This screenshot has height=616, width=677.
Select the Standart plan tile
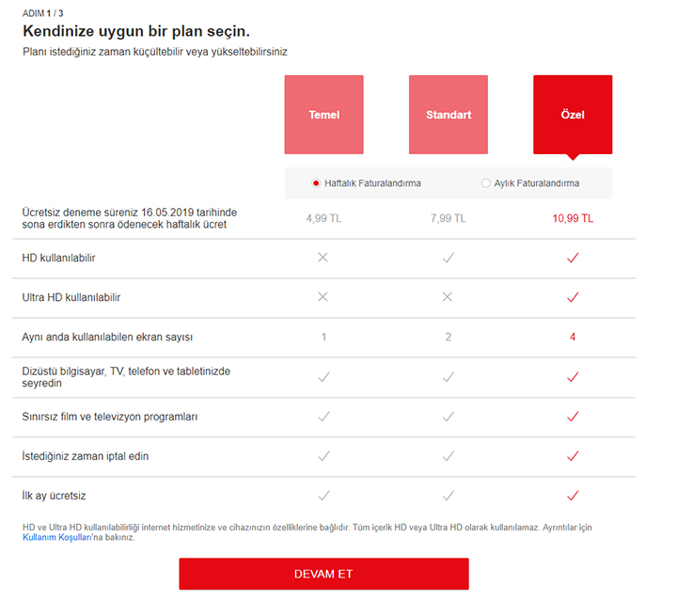[x=448, y=115]
